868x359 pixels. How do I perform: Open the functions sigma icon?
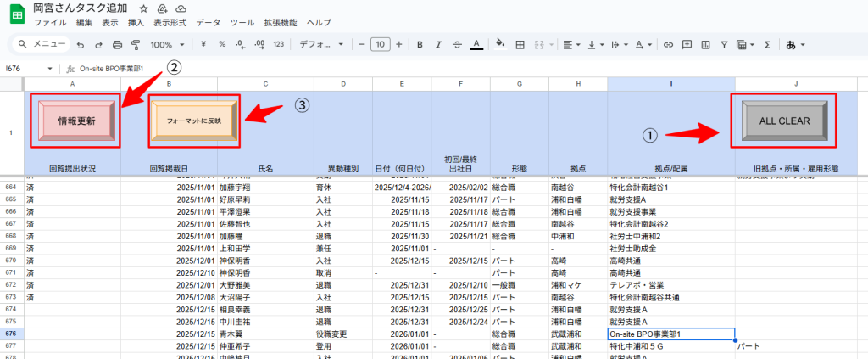coord(767,44)
